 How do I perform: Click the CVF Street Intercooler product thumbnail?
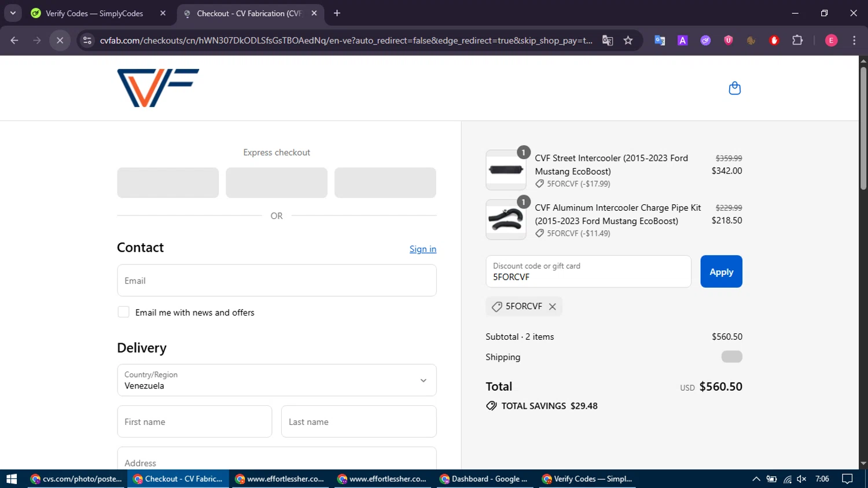click(506, 170)
